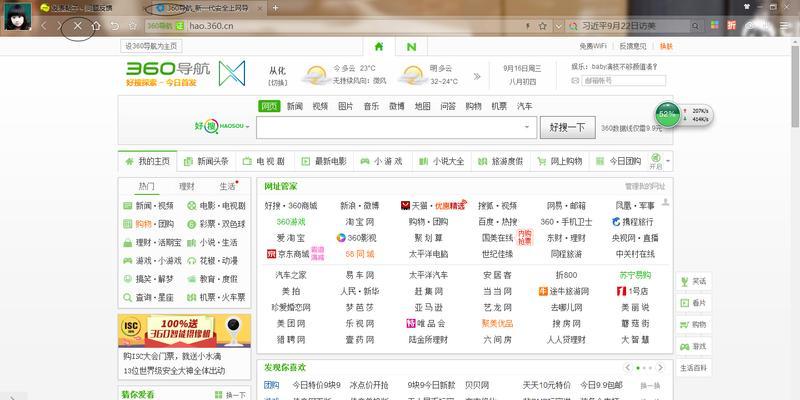This screenshot has width=800, height=400.
Task: Select 图片 search category
Action: (x=345, y=106)
